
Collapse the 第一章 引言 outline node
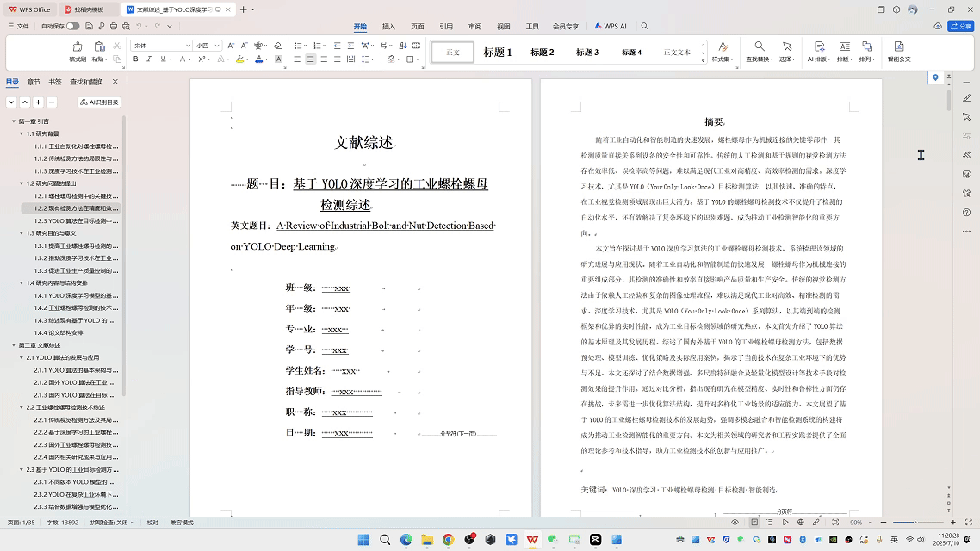[15, 121]
